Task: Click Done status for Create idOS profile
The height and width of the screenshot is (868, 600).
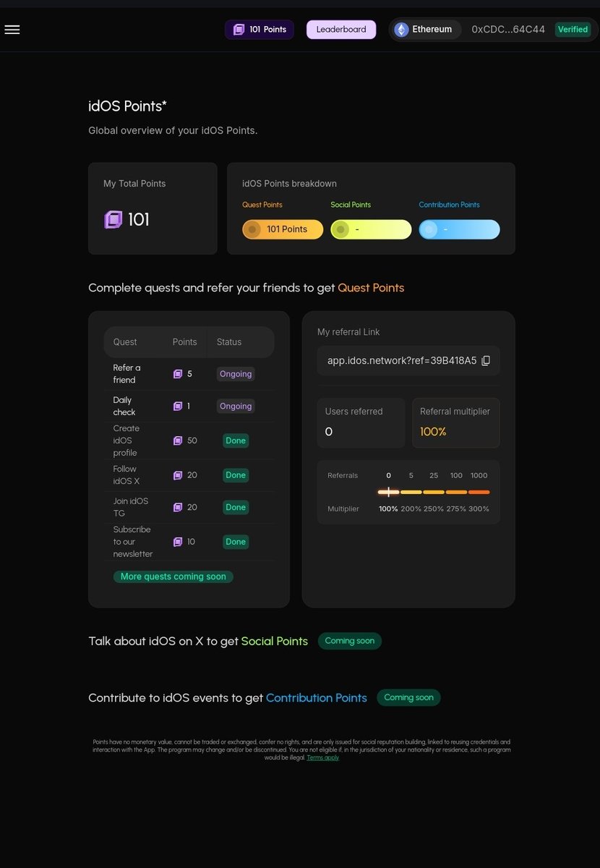Action: pyautogui.click(x=236, y=441)
